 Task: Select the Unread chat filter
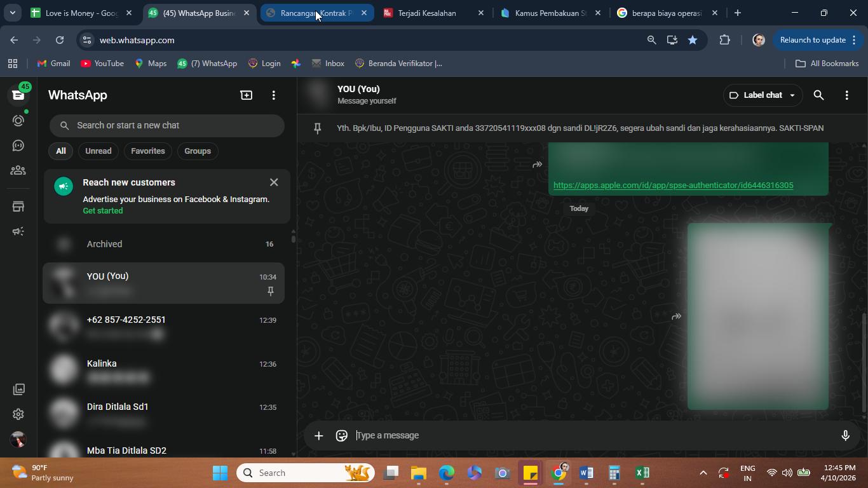[x=98, y=151]
